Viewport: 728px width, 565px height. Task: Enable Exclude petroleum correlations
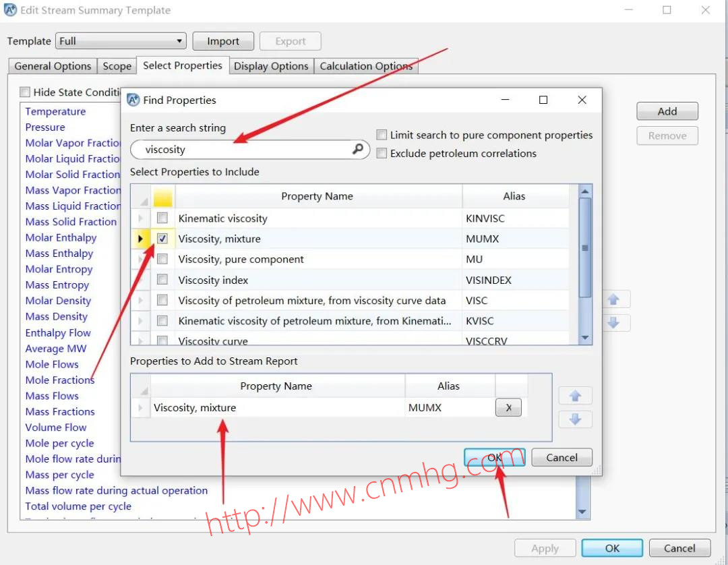click(x=381, y=153)
